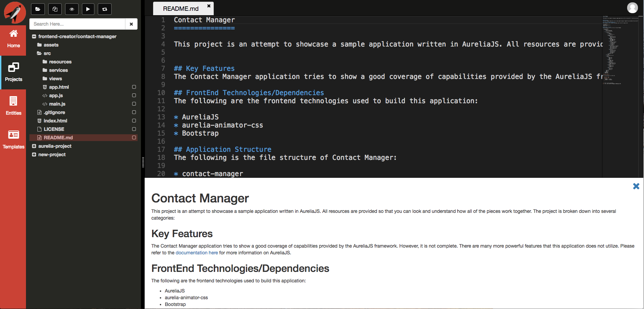The image size is (644, 309).
Task: Click the '## Key Features' line in editor
Action: coord(204,68)
